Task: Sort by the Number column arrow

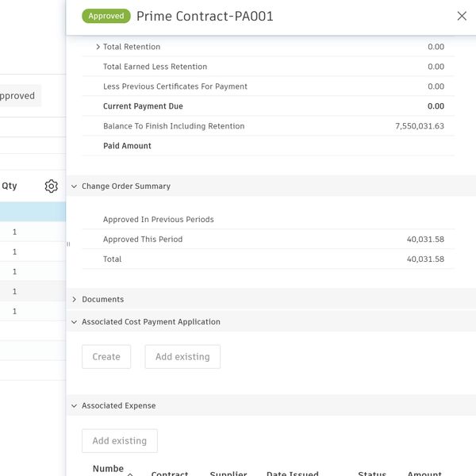Action: click(130, 474)
